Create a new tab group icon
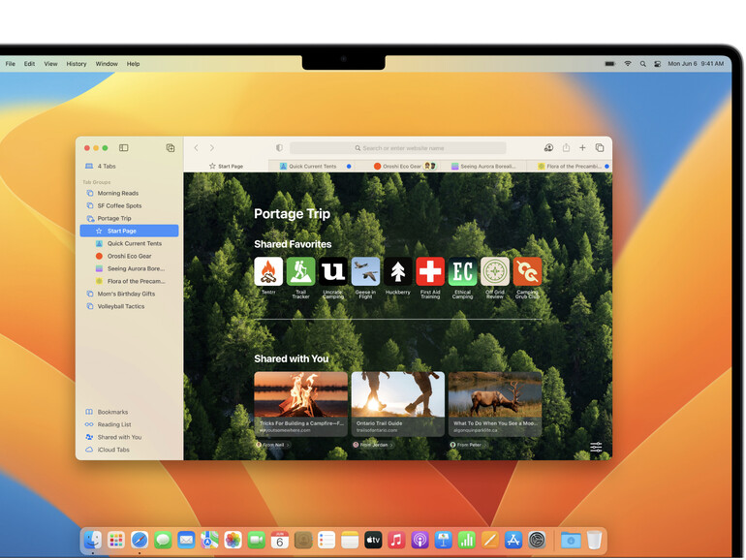The image size is (746, 560). pos(171,148)
